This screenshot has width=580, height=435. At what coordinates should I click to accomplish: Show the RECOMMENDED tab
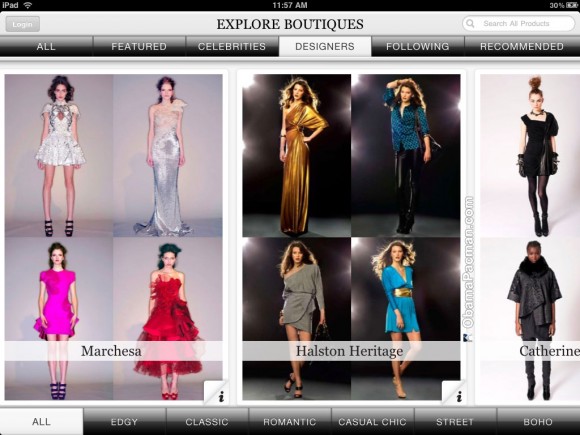click(522, 46)
